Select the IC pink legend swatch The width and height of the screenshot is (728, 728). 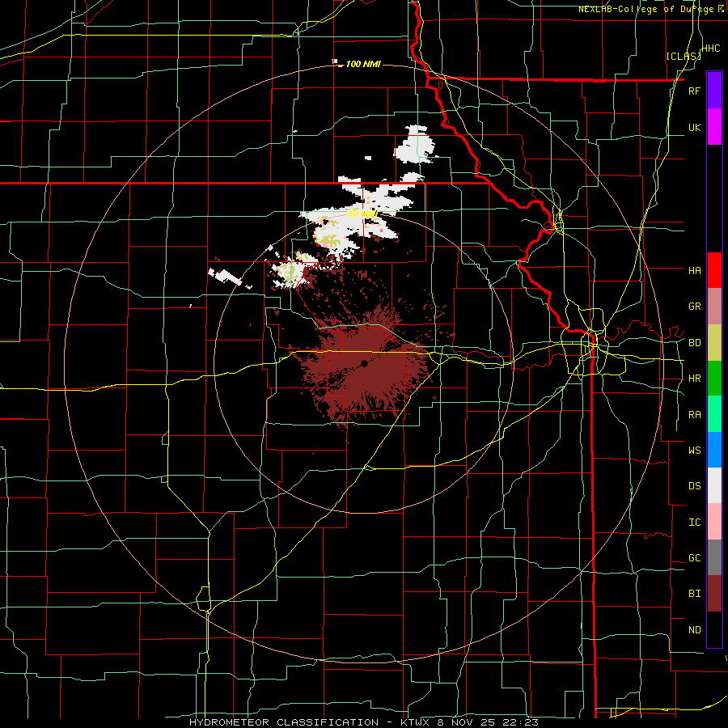click(714, 522)
